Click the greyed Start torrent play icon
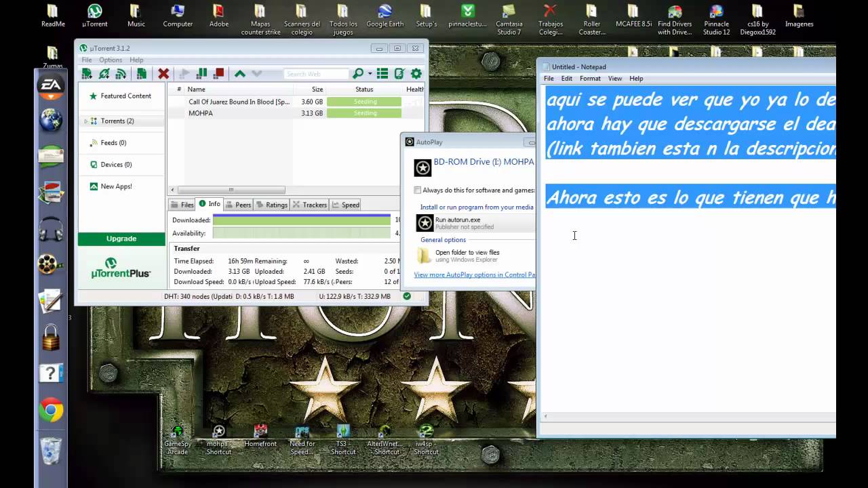 point(184,74)
